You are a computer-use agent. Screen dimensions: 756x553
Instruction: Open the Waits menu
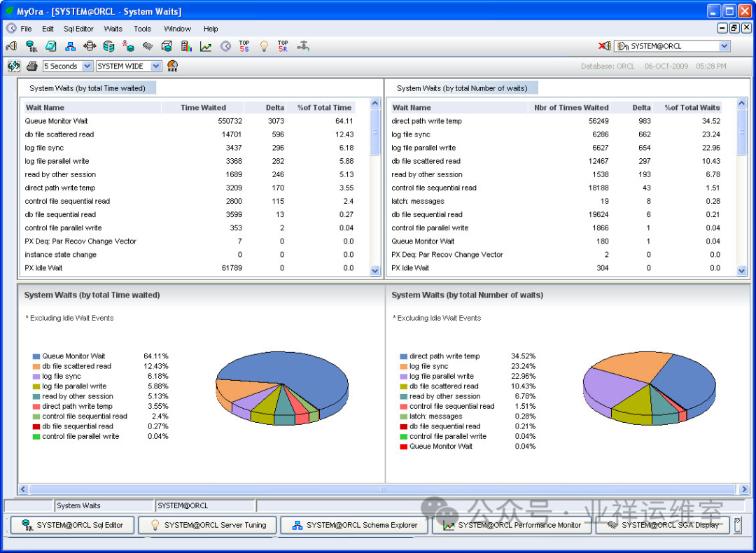point(113,29)
